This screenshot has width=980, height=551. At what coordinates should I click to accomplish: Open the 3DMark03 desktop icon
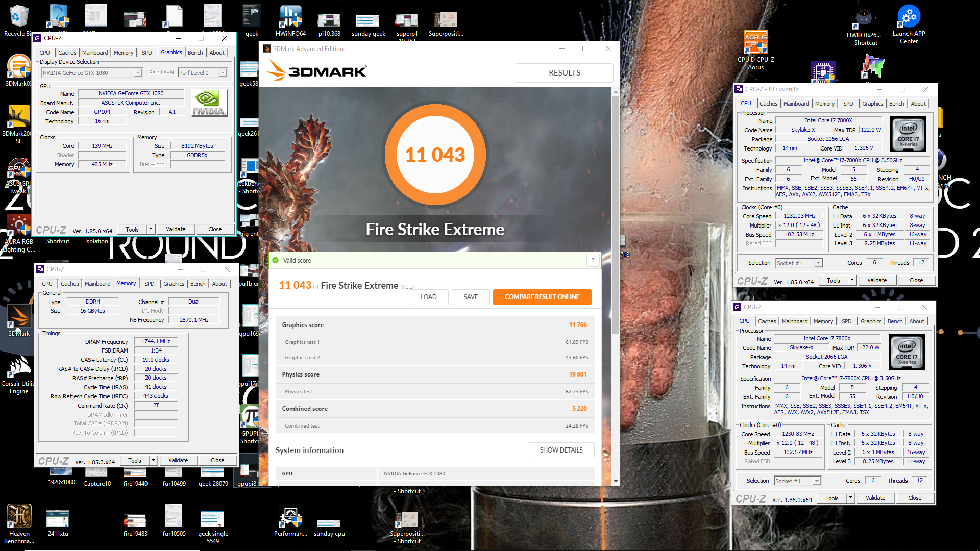19,70
